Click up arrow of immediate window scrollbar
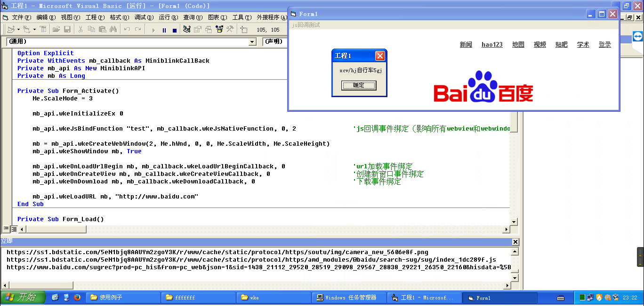This screenshot has height=306, width=644. point(514,252)
